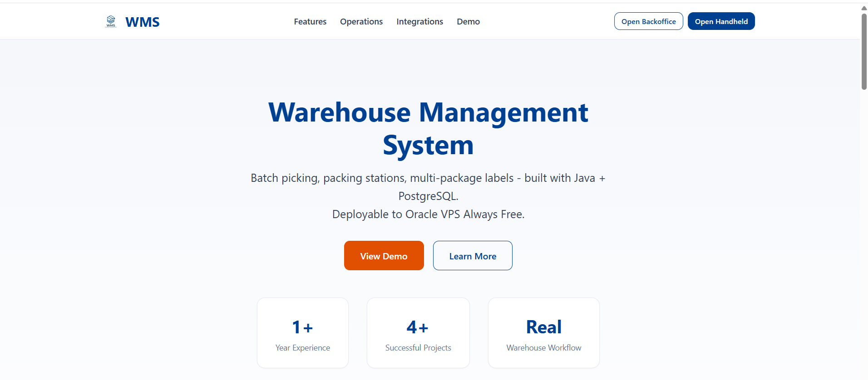Click the Open Backoffice button

pos(648,21)
